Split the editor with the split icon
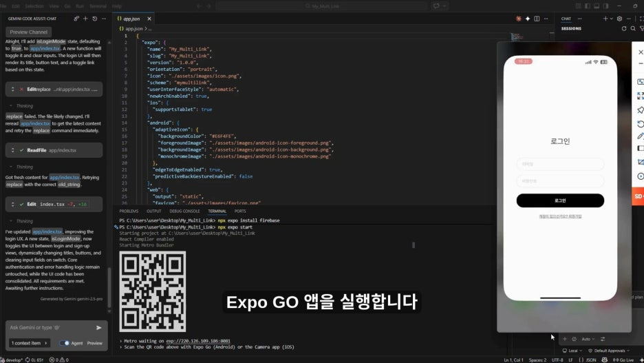 pyautogui.click(x=537, y=19)
